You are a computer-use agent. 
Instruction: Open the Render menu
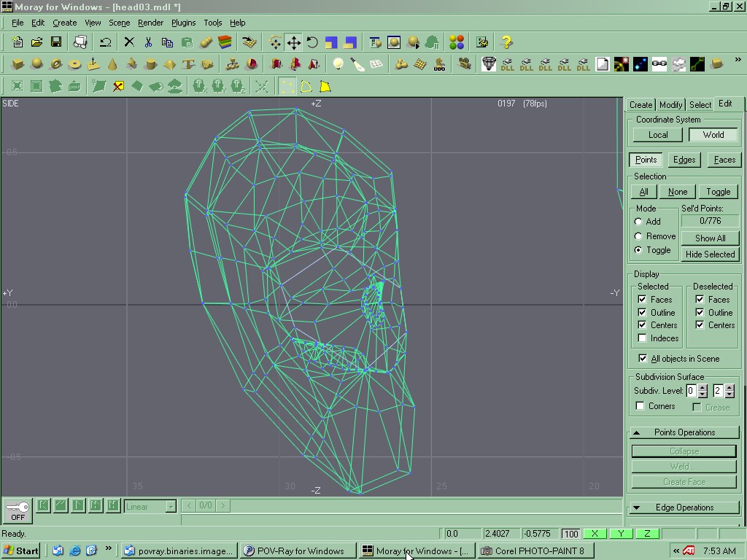pos(150,23)
